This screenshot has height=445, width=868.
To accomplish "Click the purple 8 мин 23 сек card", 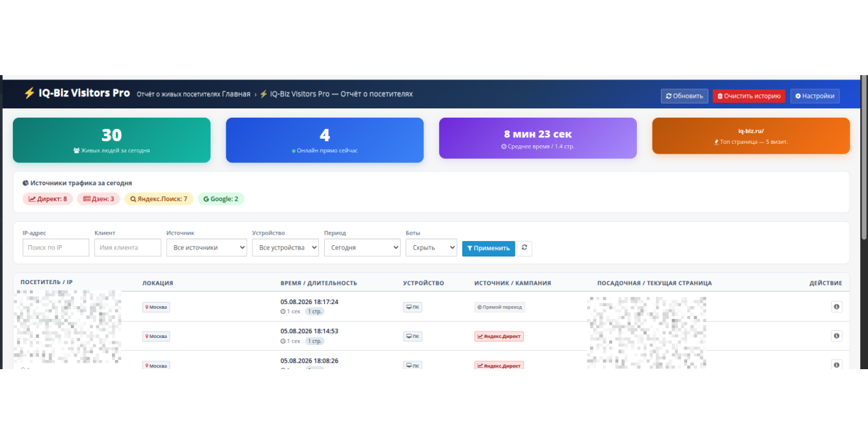I will tap(538, 138).
